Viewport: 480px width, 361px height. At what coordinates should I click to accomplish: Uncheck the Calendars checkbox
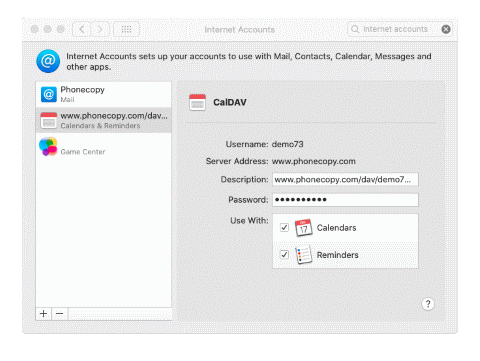coord(284,228)
